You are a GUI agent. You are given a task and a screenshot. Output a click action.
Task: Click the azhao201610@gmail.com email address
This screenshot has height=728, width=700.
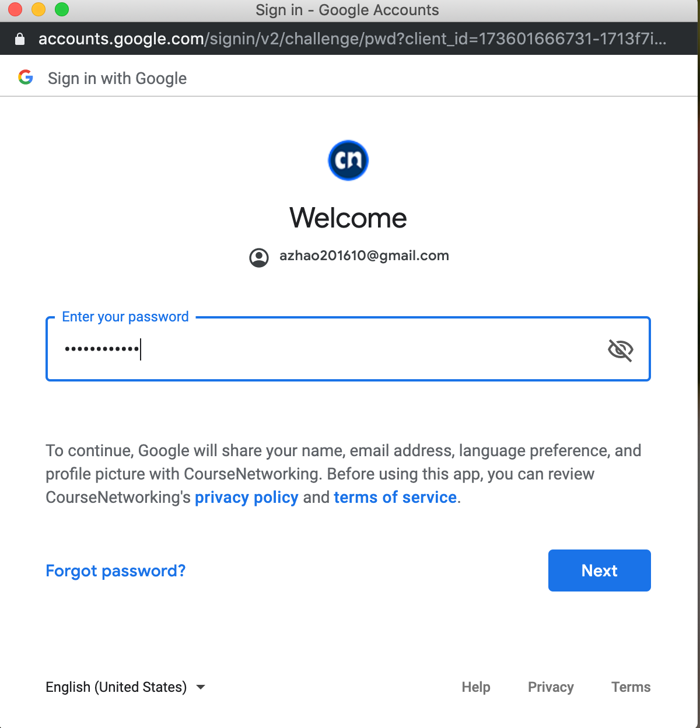pos(364,256)
